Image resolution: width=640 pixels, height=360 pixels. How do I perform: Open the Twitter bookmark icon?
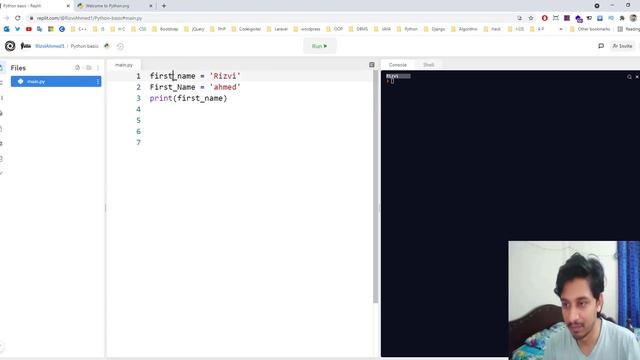(18, 29)
